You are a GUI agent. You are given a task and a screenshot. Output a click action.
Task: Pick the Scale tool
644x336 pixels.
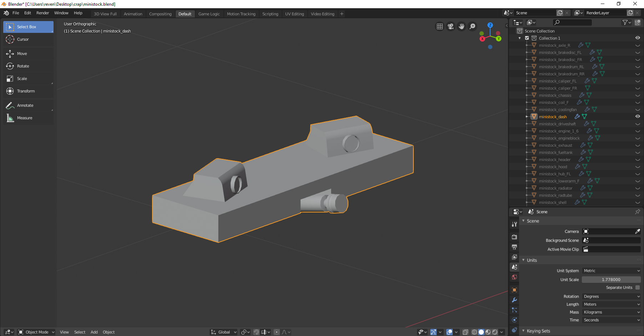click(22, 79)
